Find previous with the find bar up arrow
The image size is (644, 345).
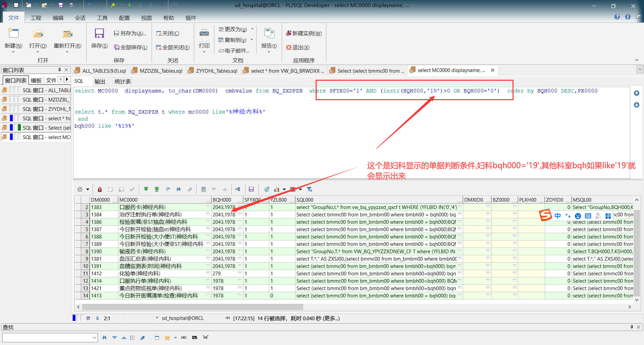pos(124,338)
